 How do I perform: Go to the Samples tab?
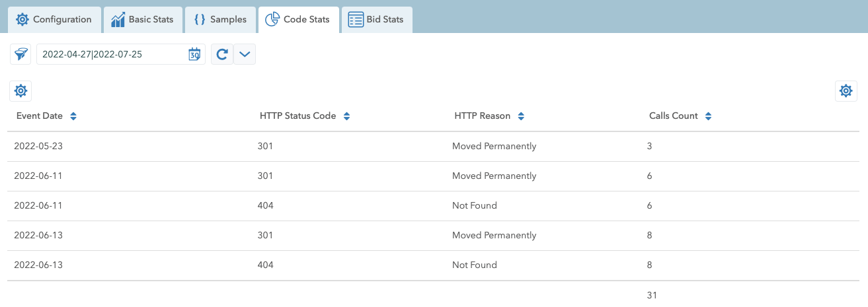coord(220,20)
